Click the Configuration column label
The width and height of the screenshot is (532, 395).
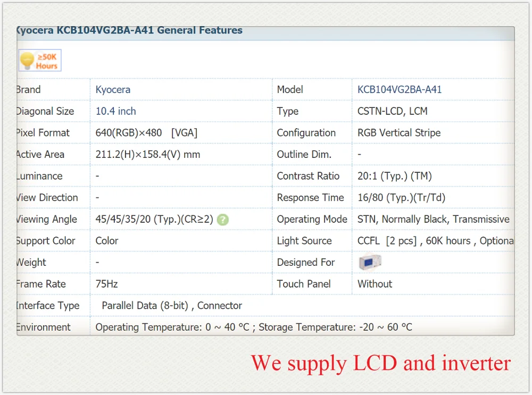tap(306, 132)
